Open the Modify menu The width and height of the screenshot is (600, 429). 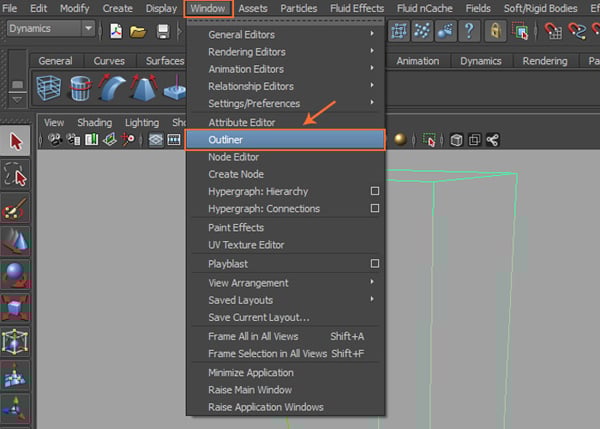coord(75,8)
